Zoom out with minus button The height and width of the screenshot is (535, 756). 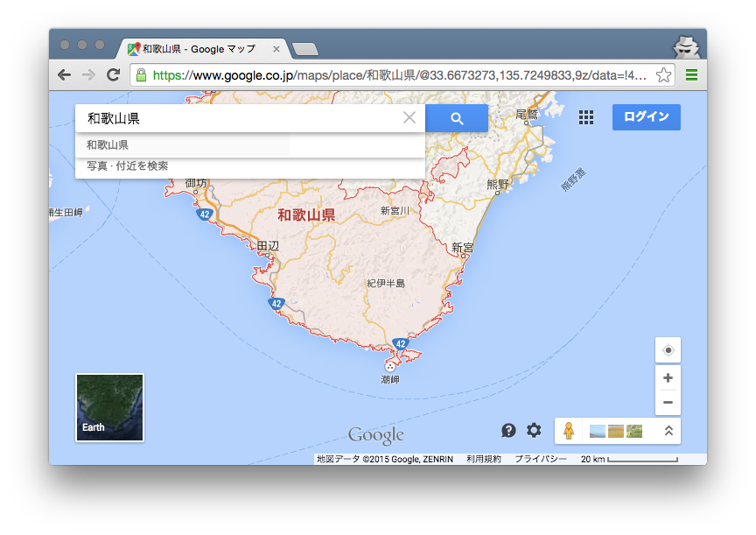click(668, 402)
